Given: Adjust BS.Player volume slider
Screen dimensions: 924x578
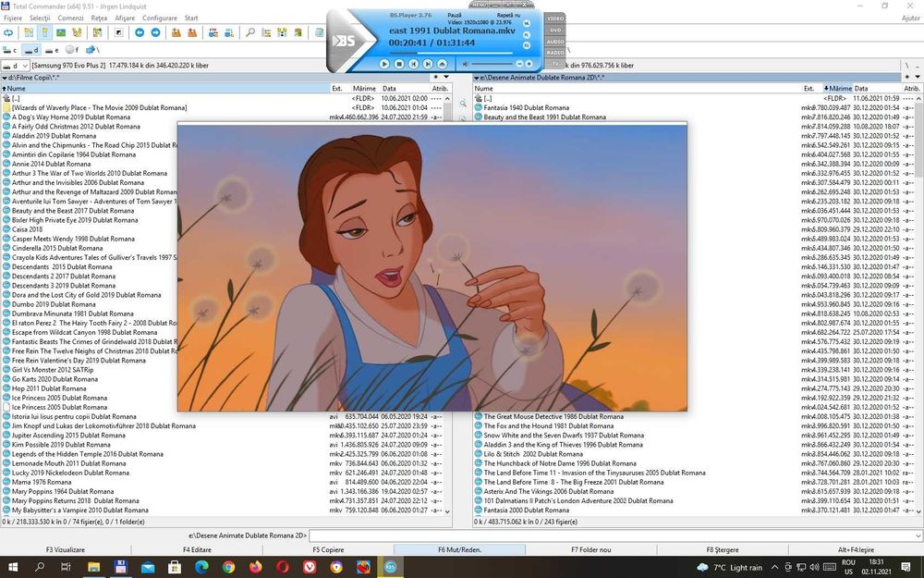Looking at the screenshot, I should (492, 64).
